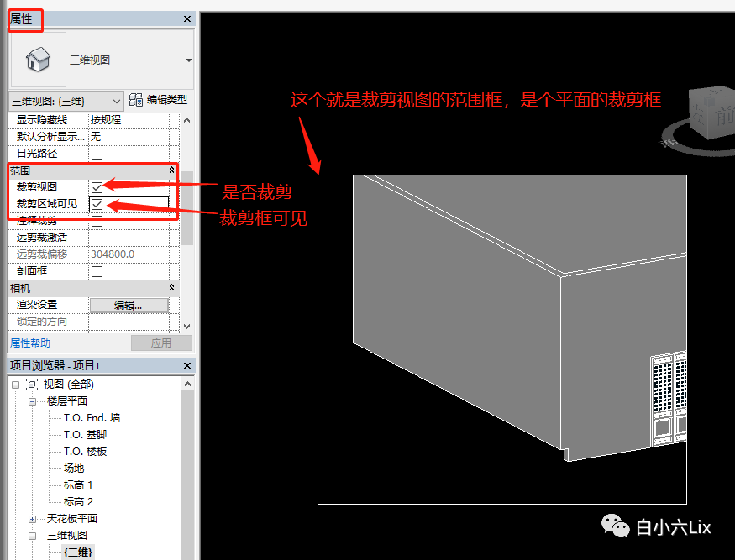Open the 三维视图 (三维) type selector dropdown
This screenshot has height=560, width=735.
tap(115, 99)
